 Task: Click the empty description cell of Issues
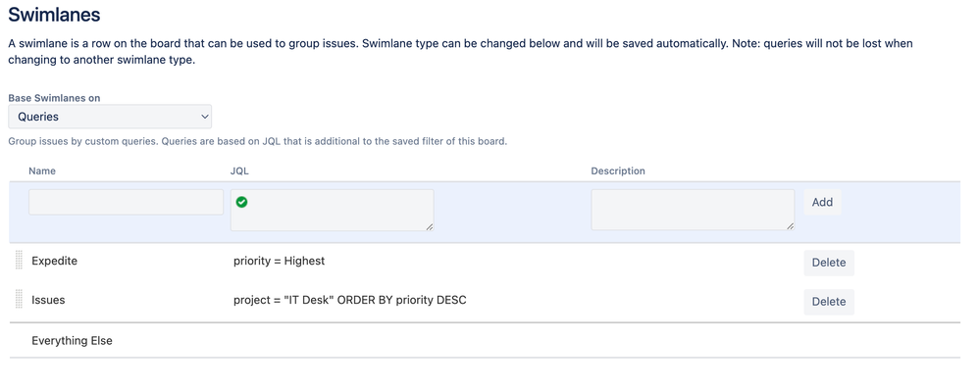click(x=693, y=301)
